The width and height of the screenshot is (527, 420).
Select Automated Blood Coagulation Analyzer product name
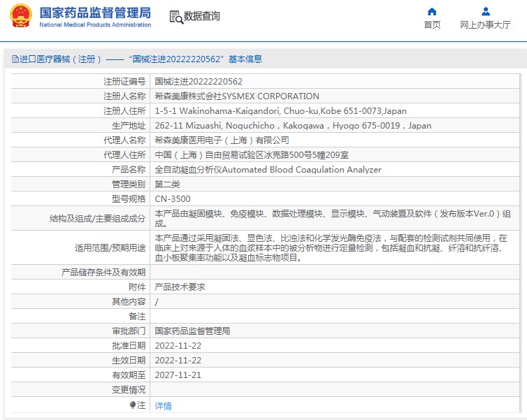click(268, 170)
